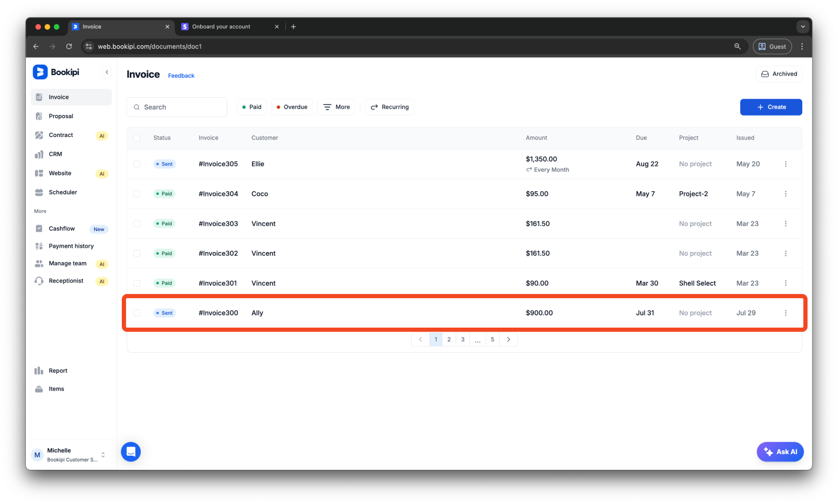Open row options for #Invoice304
Image resolution: width=838 pixels, height=504 pixels.
tap(785, 194)
